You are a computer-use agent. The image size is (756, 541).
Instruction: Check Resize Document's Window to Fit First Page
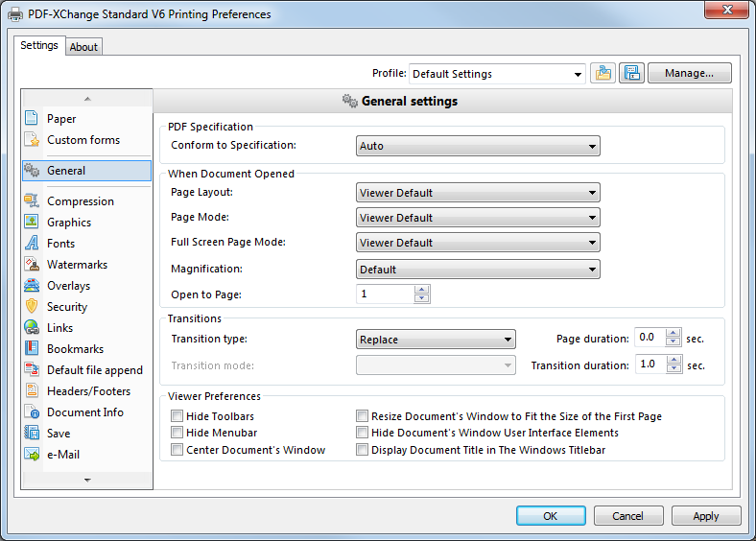(362, 415)
